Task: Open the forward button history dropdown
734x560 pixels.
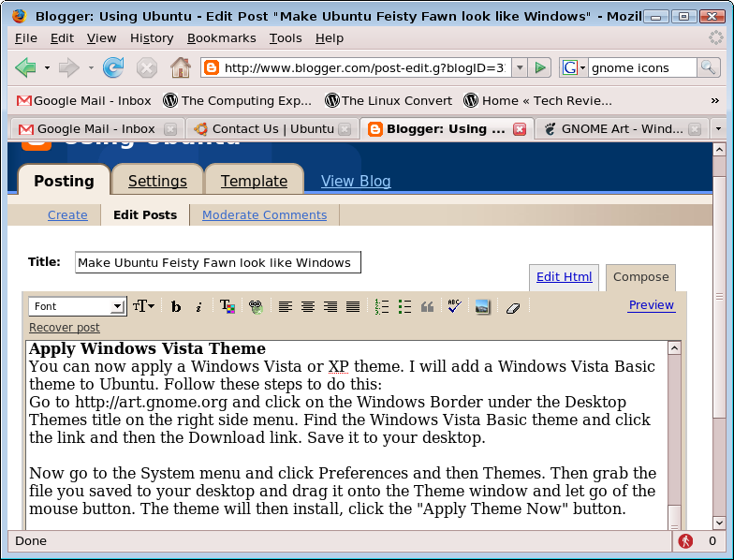Action: [x=91, y=67]
